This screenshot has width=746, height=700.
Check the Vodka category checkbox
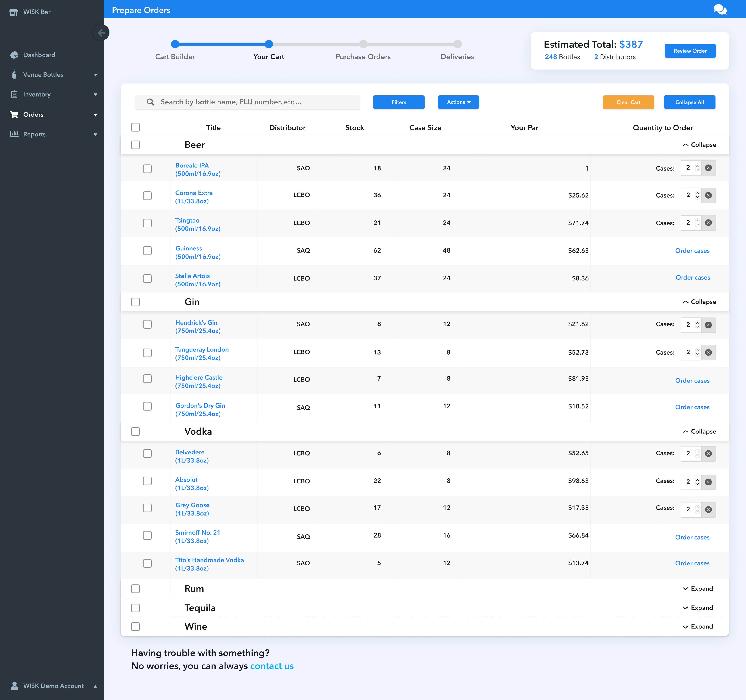point(135,432)
